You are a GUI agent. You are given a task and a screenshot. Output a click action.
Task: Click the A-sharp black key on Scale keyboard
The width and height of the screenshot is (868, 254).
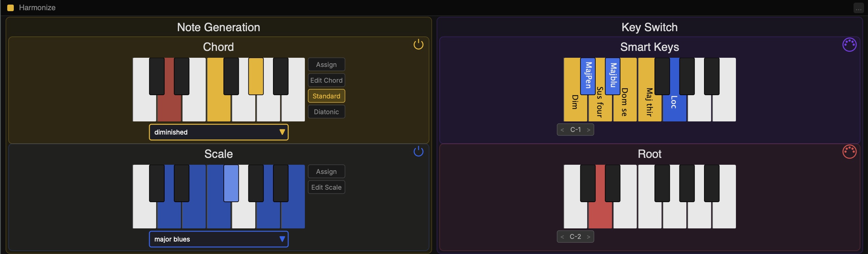pos(281,183)
